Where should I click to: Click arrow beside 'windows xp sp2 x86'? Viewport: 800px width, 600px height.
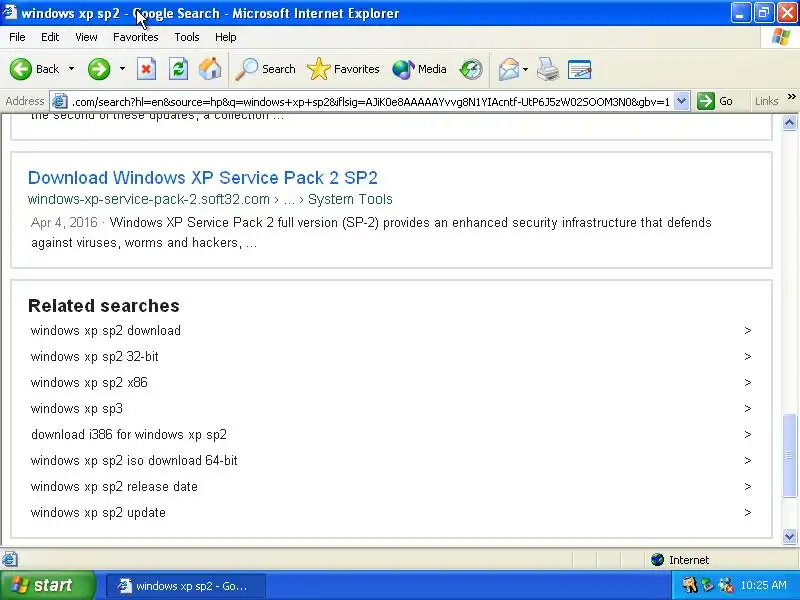pyautogui.click(x=747, y=383)
